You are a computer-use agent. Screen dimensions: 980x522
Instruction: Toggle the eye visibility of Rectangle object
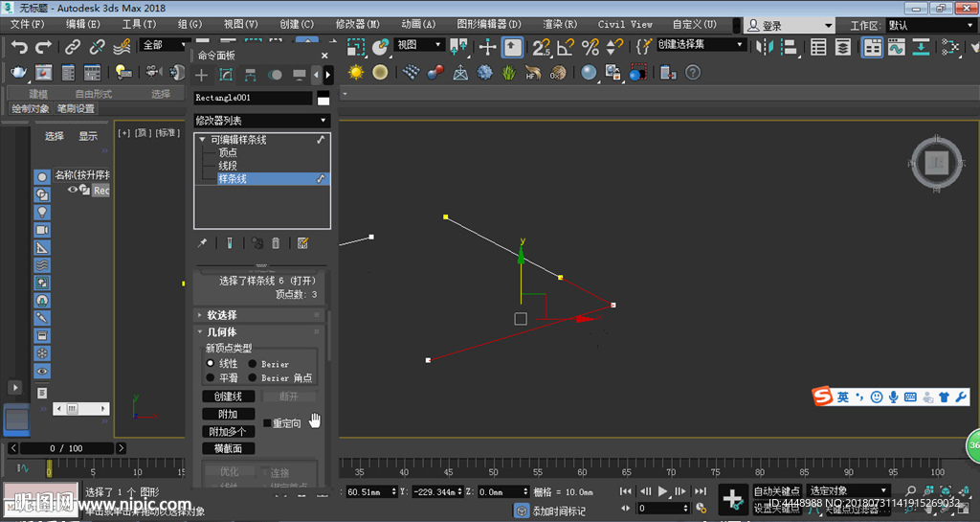pyautogui.click(x=72, y=190)
